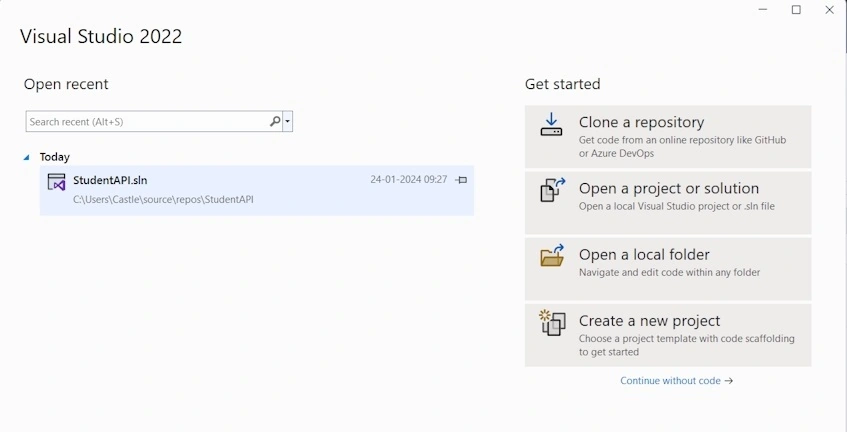Screen dimensions: 847x432
Task: Pin the StudentAPI.sln recent entry
Action: point(461,180)
